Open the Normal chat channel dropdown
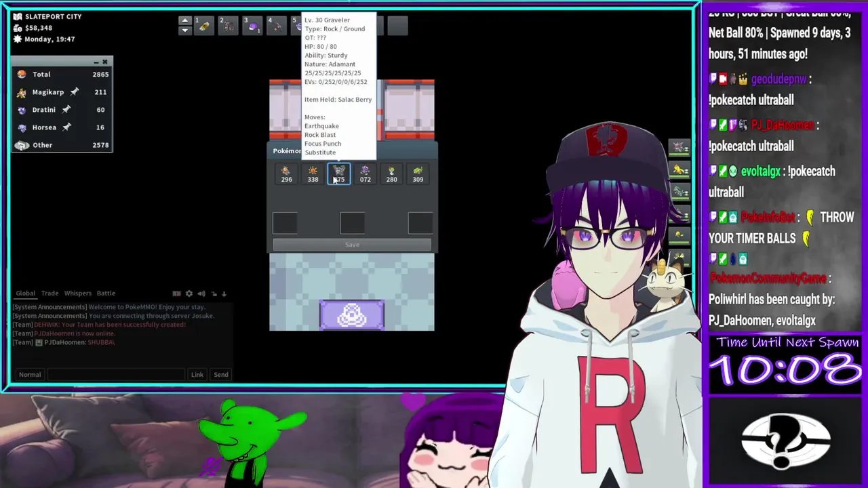Viewport: 868px width, 488px height. [30, 374]
